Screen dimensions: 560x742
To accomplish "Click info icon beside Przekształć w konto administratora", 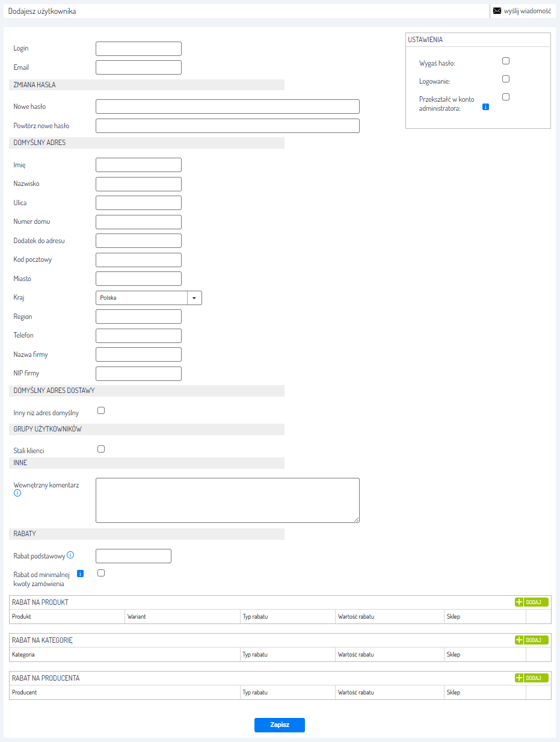I will (x=485, y=107).
